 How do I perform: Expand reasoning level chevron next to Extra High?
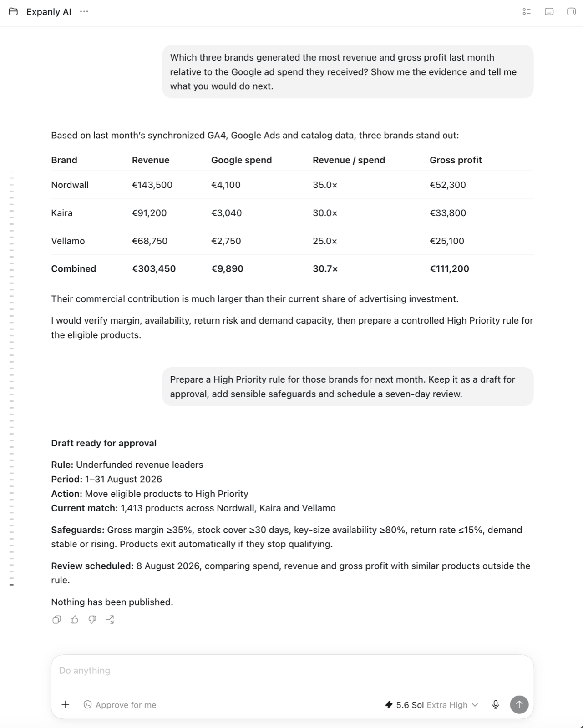pos(475,705)
